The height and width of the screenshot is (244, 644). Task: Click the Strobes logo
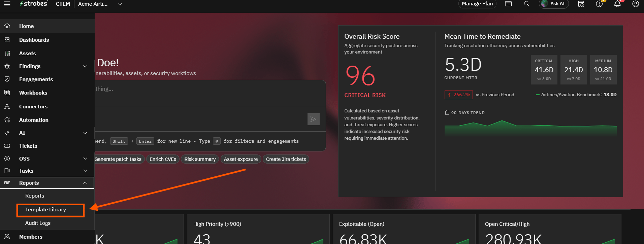pos(33,4)
